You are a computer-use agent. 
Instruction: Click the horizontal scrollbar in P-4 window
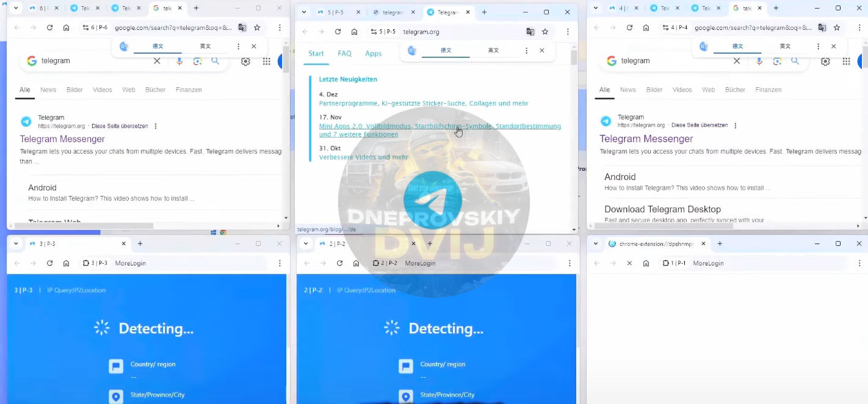pos(663,226)
